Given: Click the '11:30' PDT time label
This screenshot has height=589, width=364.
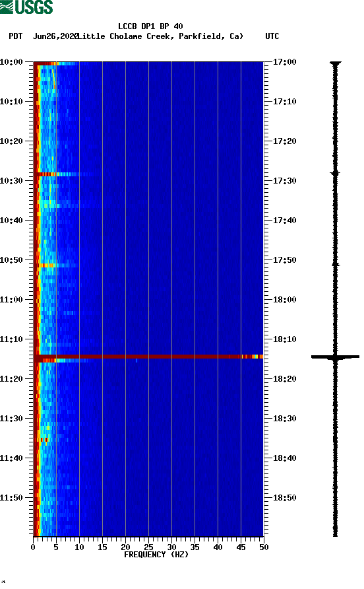Looking at the screenshot, I should click(x=11, y=419).
